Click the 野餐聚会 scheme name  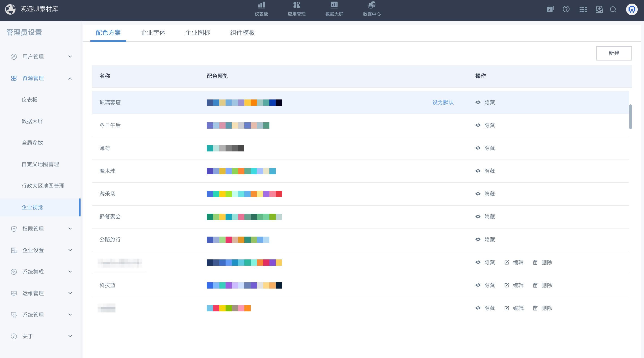coord(110,217)
